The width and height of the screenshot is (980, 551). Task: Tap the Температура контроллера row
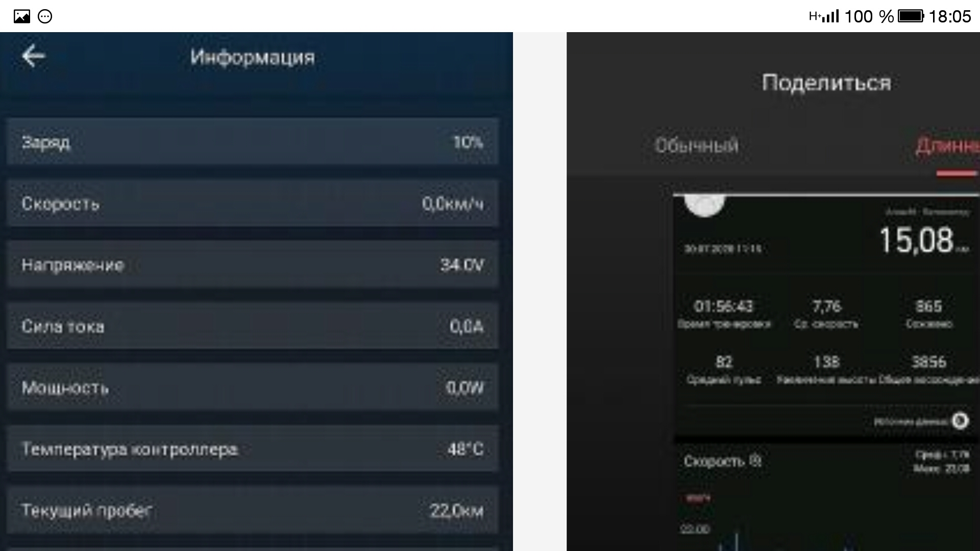[x=253, y=449]
